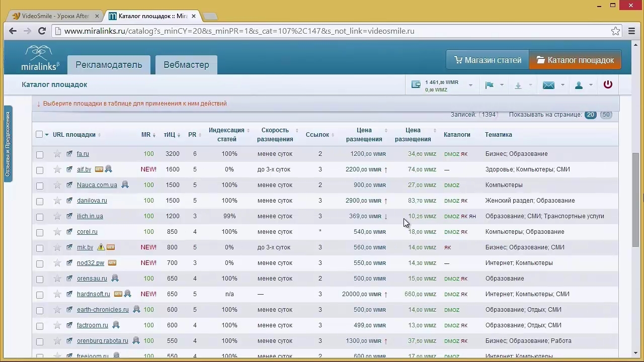Sort the table by тИЦ column
644x362 pixels.
tap(172, 135)
